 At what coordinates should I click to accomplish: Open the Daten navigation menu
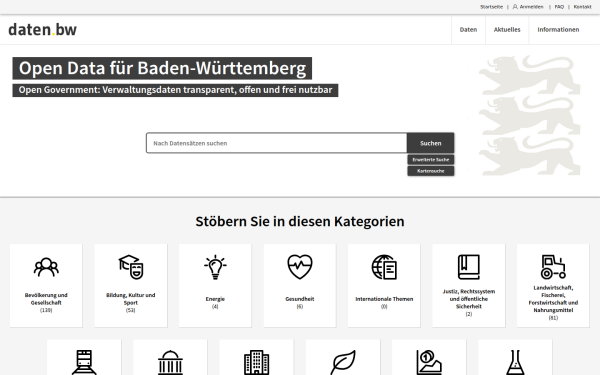pos(468,29)
